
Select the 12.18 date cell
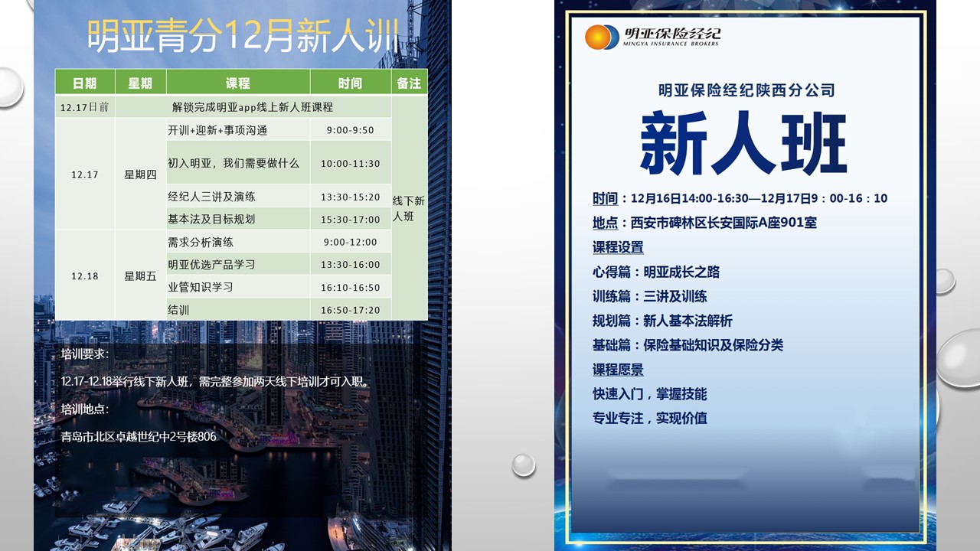pos(85,275)
